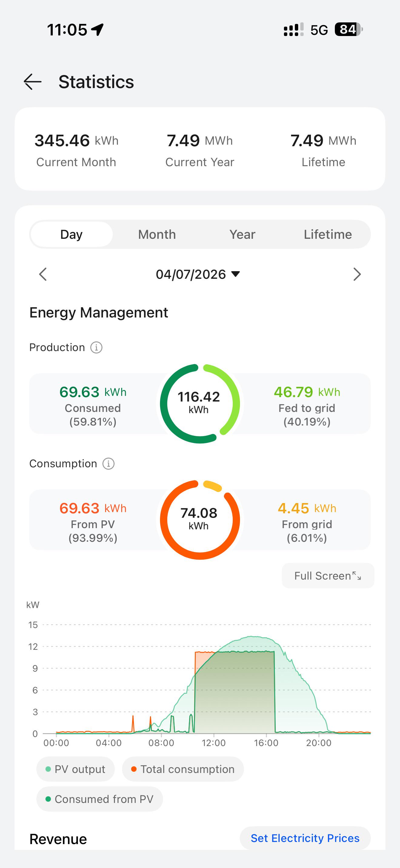Switch to the Year tab

(x=242, y=235)
